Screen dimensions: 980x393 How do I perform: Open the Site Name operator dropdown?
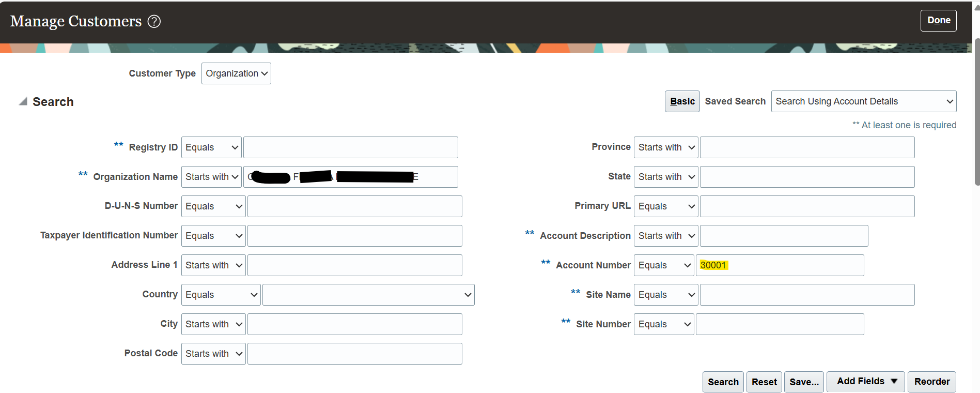point(666,295)
